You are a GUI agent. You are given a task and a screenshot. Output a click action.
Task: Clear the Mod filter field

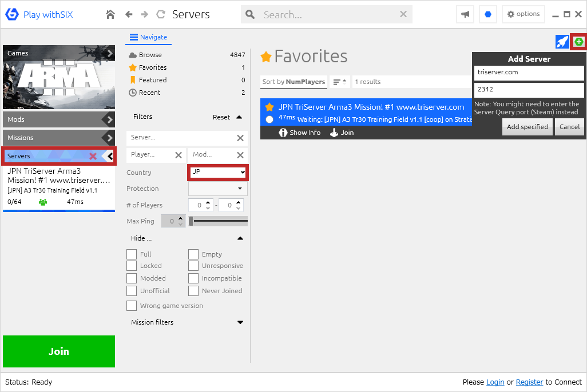(x=240, y=155)
